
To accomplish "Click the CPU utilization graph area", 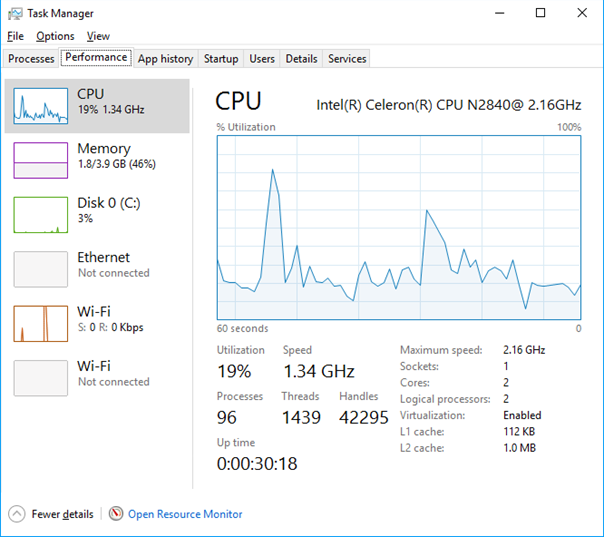I will click(x=399, y=228).
